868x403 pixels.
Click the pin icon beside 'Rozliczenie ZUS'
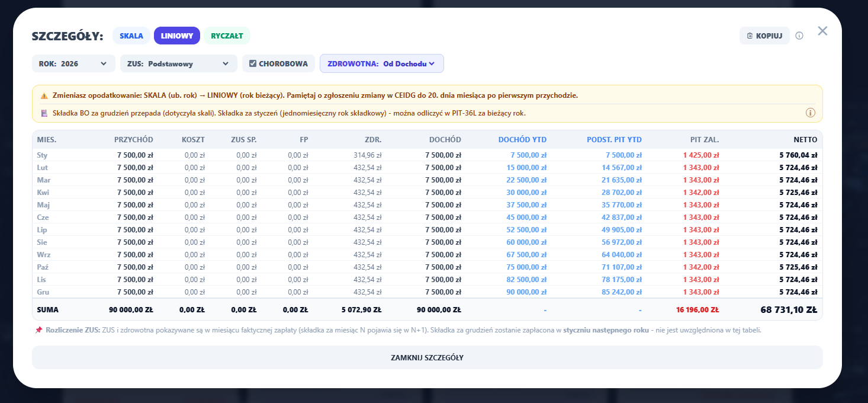pos(38,330)
